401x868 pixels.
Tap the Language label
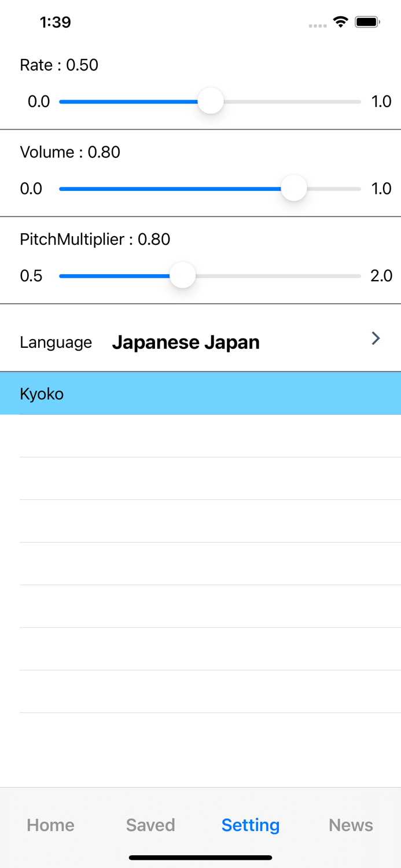point(56,343)
